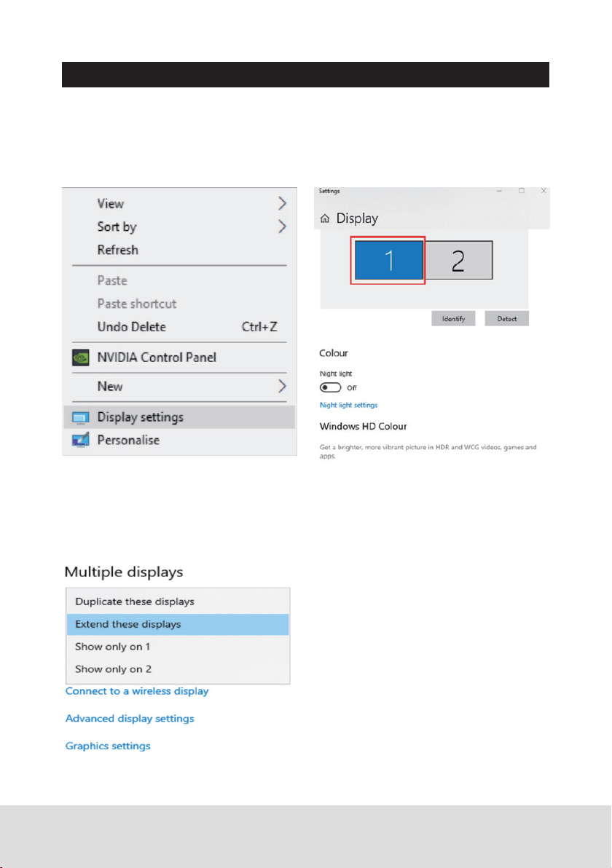Screen dimensions: 612x868
Task: Open Advanced display settings link
Action: point(130,719)
